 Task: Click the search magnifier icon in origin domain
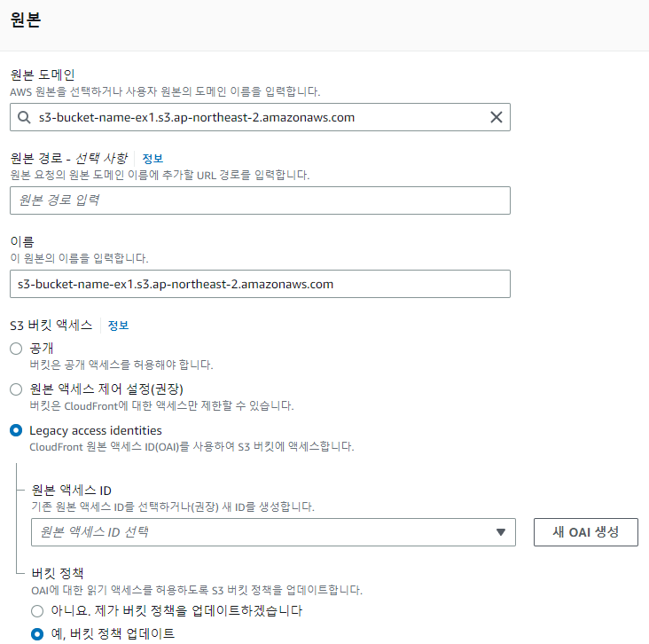[24, 118]
